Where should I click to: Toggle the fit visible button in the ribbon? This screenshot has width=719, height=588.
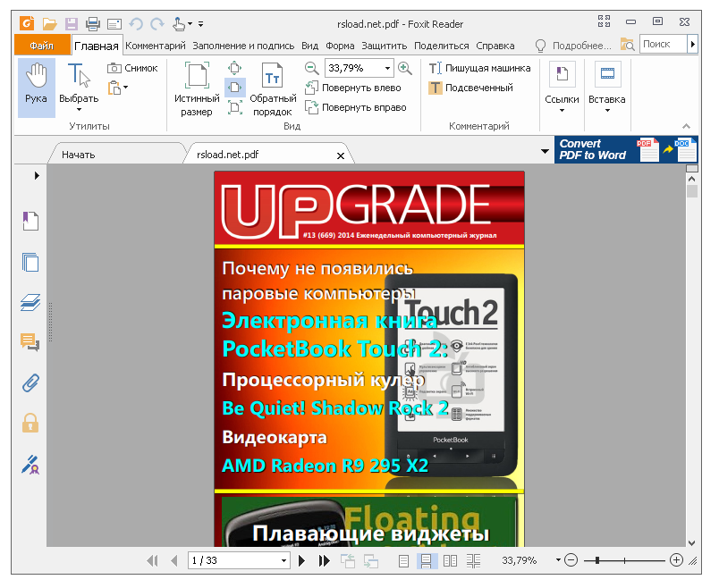235,108
